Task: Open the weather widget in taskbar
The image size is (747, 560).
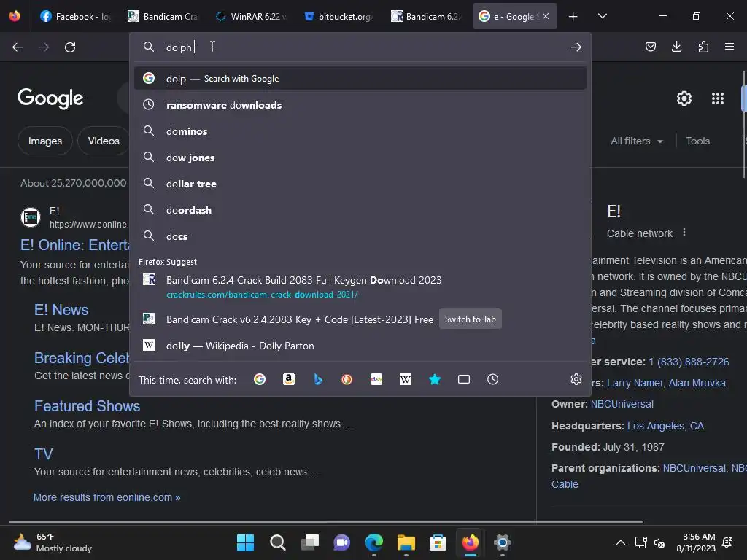Action: tap(53, 542)
